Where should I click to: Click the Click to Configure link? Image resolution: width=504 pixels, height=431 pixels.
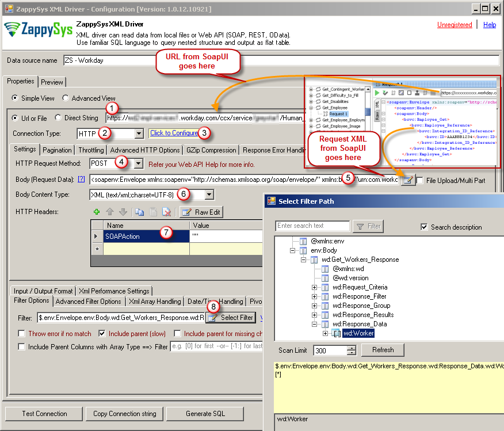[174, 133]
